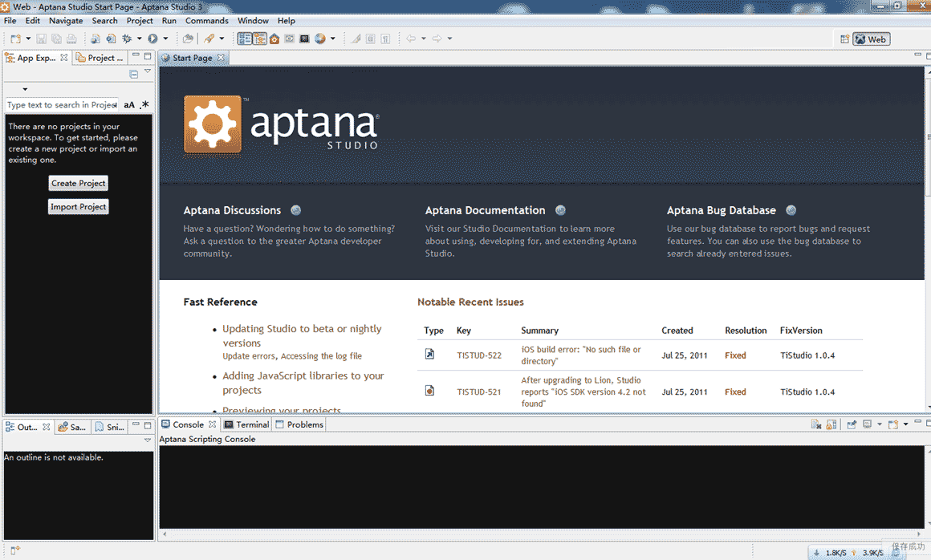Screen dimensions: 931x560
Task: Click the Create Project button
Action: coord(79,183)
